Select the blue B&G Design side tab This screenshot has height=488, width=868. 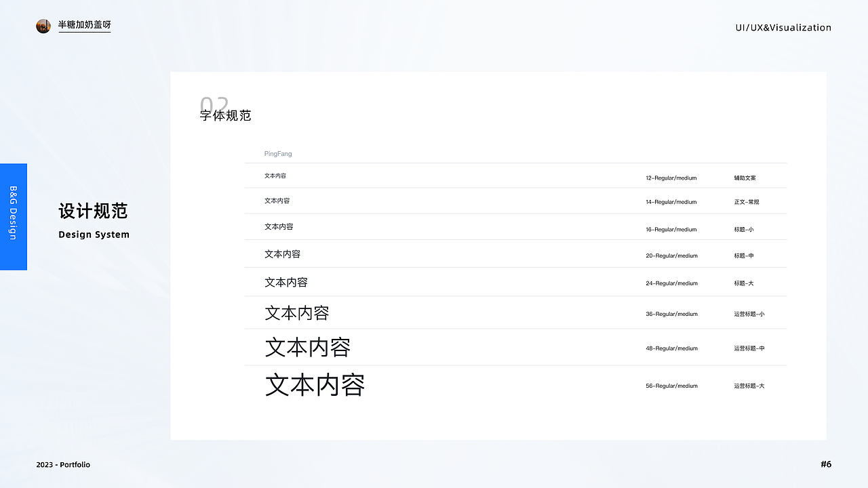[14, 217]
